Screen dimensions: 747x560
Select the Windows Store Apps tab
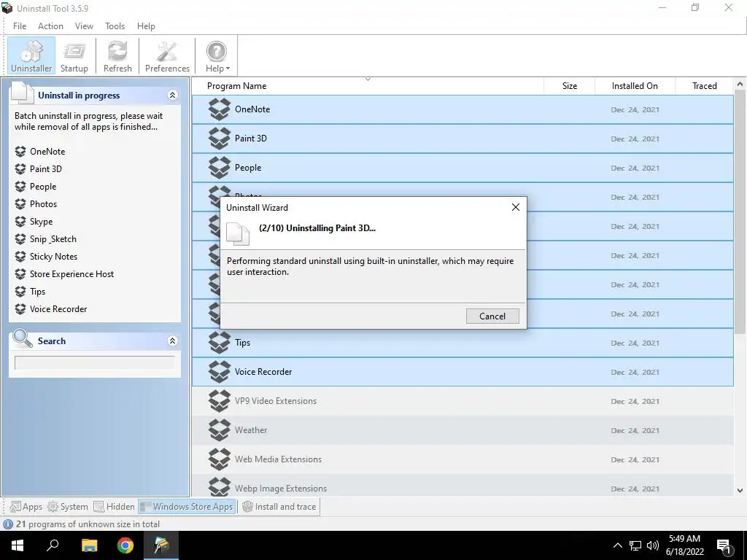[187, 507]
